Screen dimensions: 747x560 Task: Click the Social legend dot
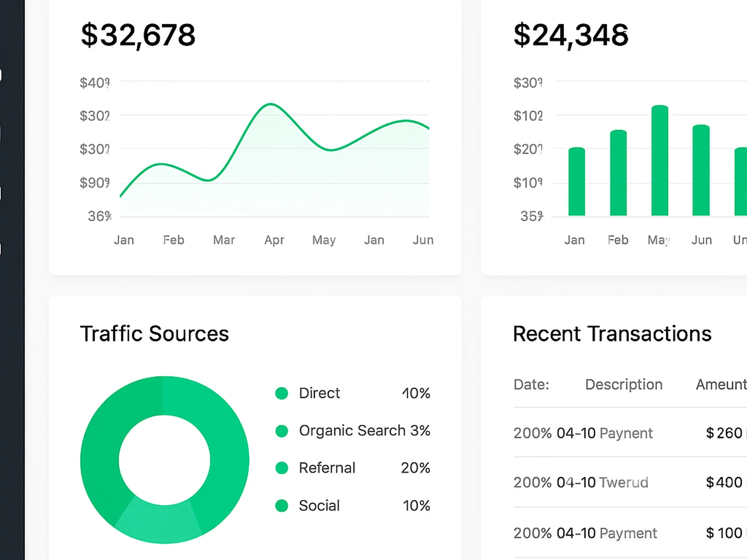[x=282, y=505]
